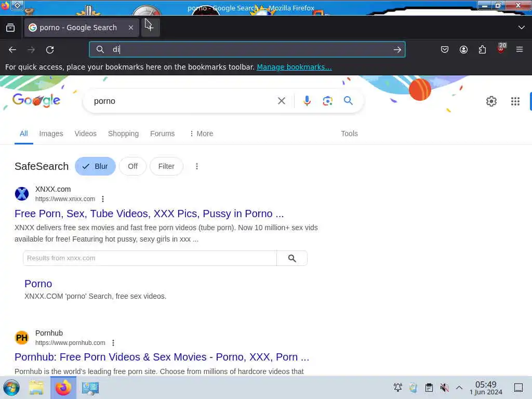532x399 pixels.
Task: Switch to the Videos tab
Action: pos(86,134)
